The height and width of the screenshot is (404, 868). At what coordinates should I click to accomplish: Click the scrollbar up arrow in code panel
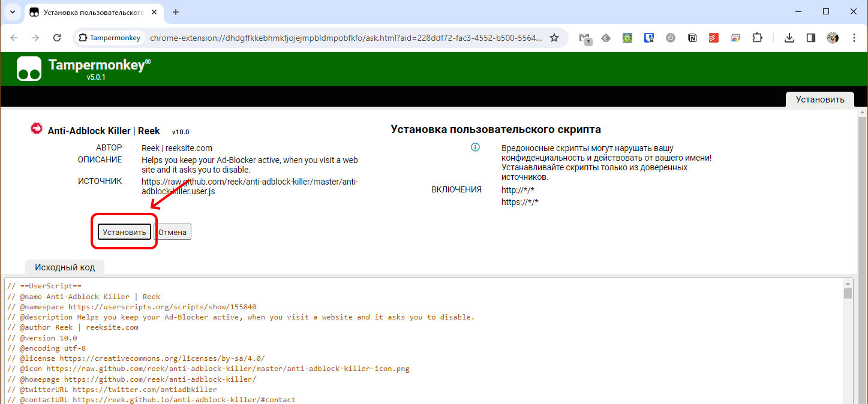tap(848, 283)
